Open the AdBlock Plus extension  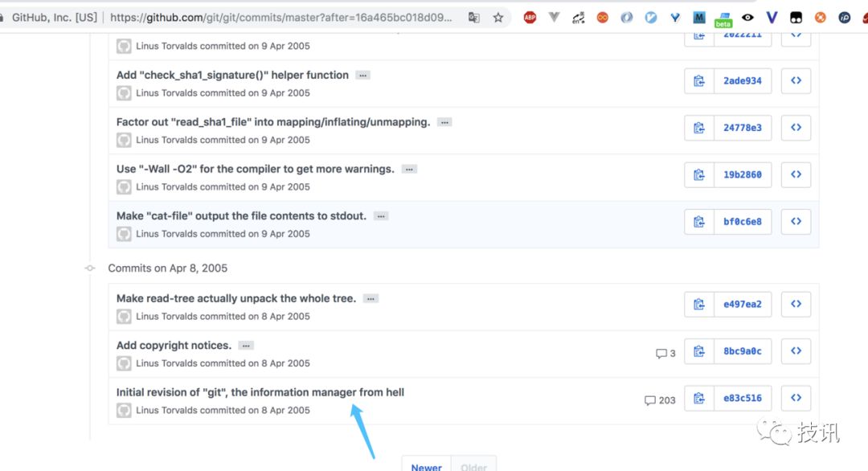(530, 18)
